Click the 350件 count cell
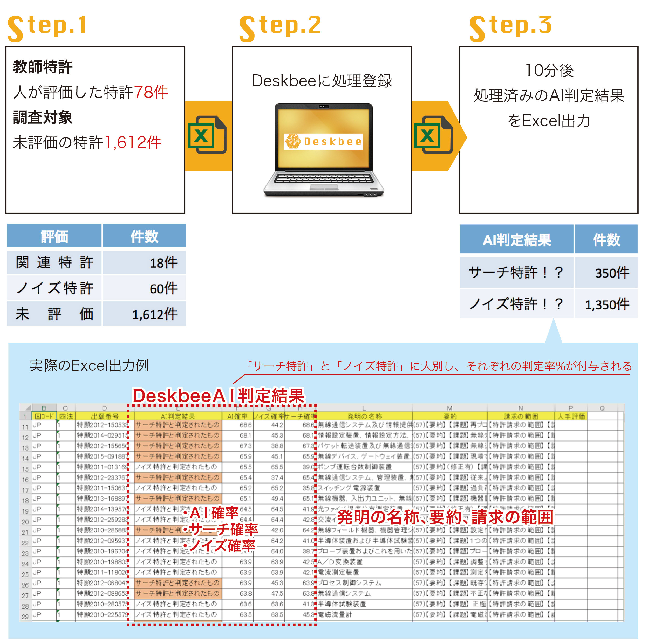The image size is (648, 644). 606,272
